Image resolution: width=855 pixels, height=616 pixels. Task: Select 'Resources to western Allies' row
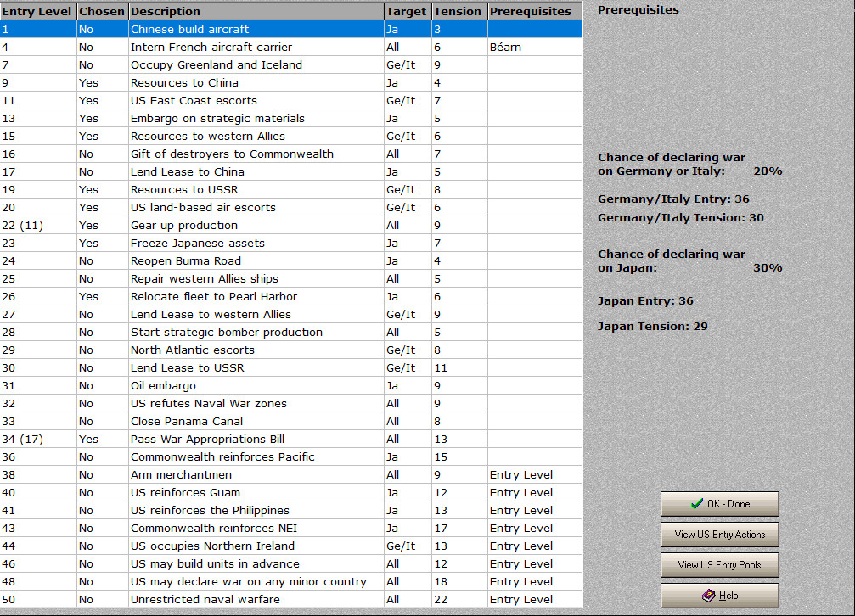click(290, 137)
